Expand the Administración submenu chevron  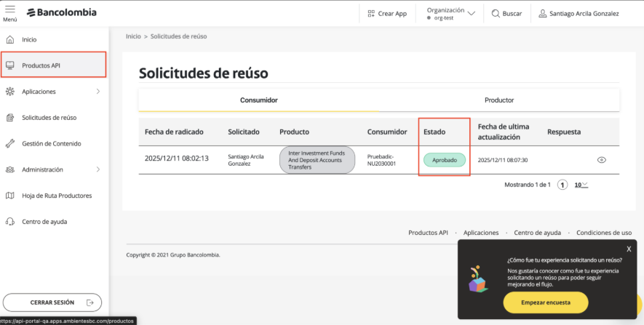coord(98,169)
